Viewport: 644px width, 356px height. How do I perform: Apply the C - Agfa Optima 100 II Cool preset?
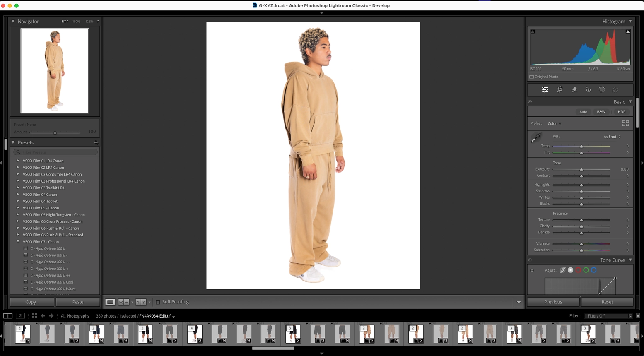[52, 282]
